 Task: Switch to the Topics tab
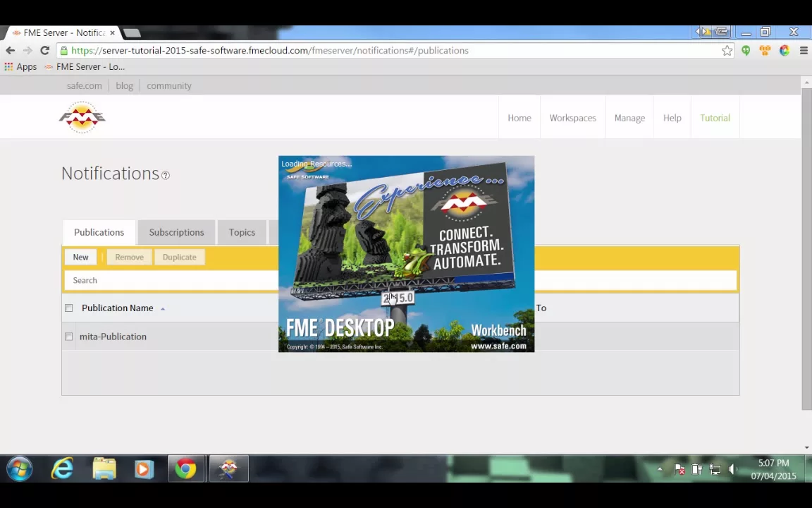[242, 232]
